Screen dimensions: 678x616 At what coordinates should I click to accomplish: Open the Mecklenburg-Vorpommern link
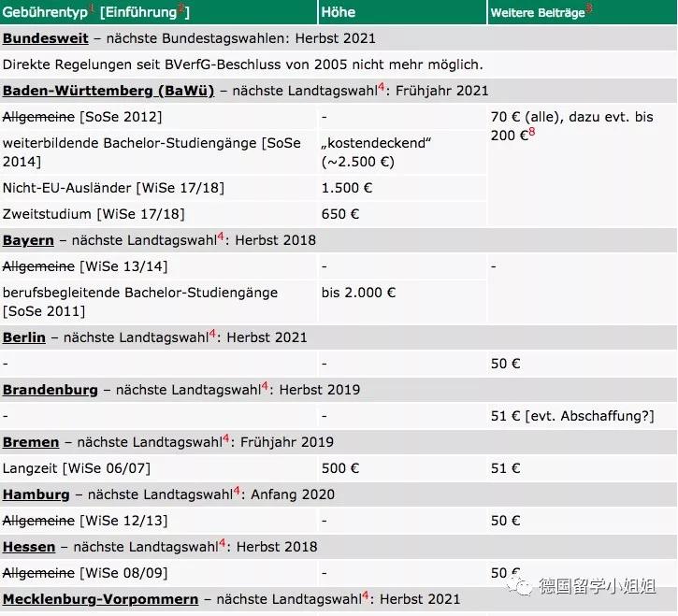100,599
